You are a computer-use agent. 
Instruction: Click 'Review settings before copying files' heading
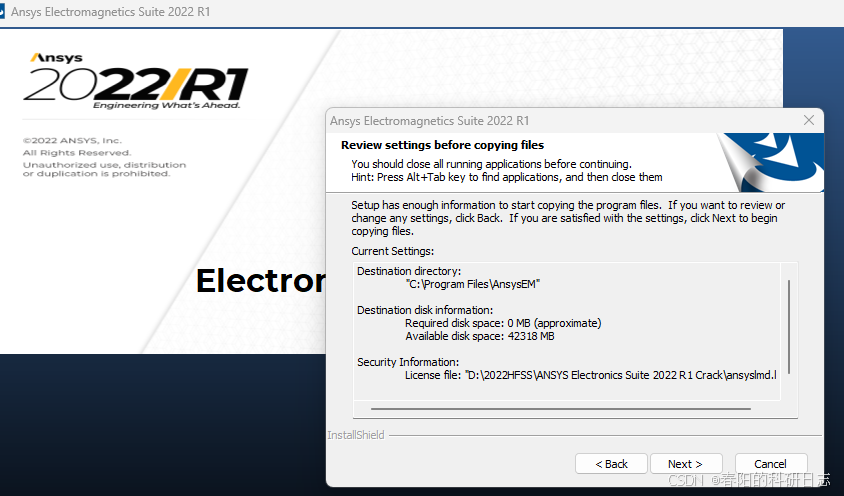(442, 145)
